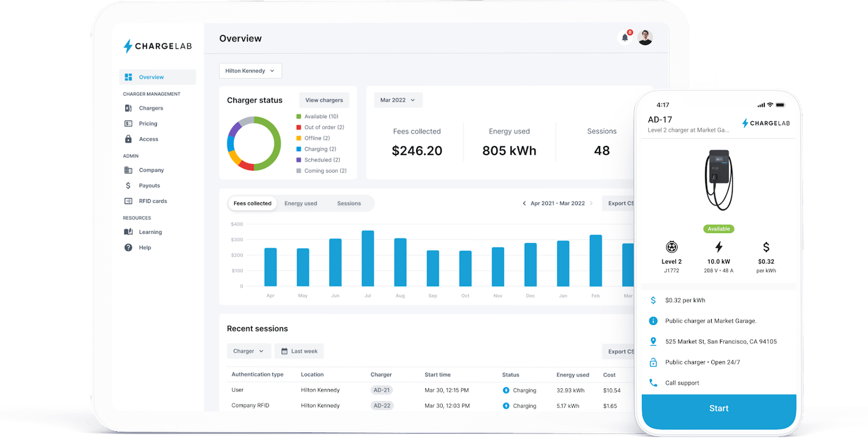Screen dimensions: 868x441
Task: Open the notification bell
Action: coord(625,37)
